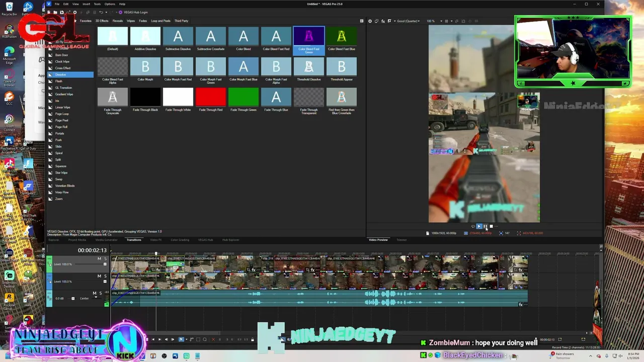Click Save Snapshot to File icon
This screenshot has height=362, width=644.
[463, 21]
